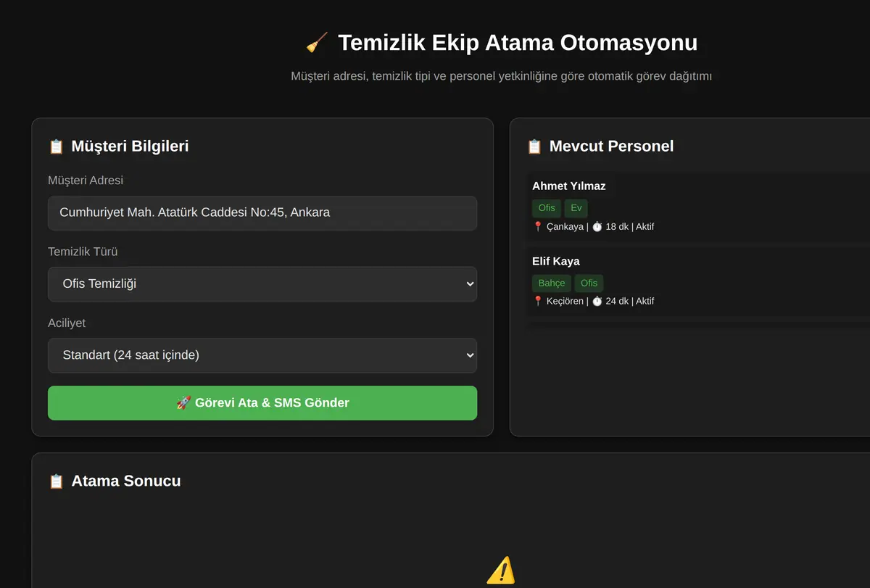The height and width of the screenshot is (588, 870).
Task: Select the Ahmet Yılmaz personnel name
Action: (569, 186)
